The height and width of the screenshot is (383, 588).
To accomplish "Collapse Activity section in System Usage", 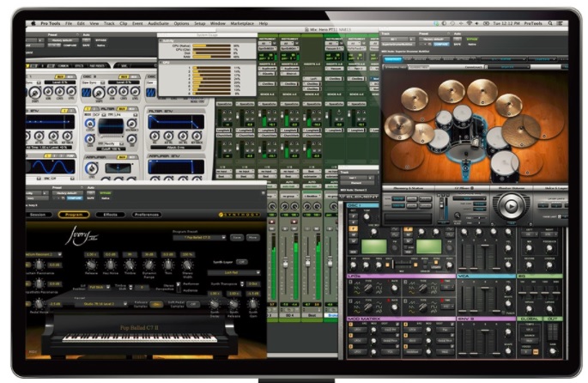I will click(x=161, y=40).
